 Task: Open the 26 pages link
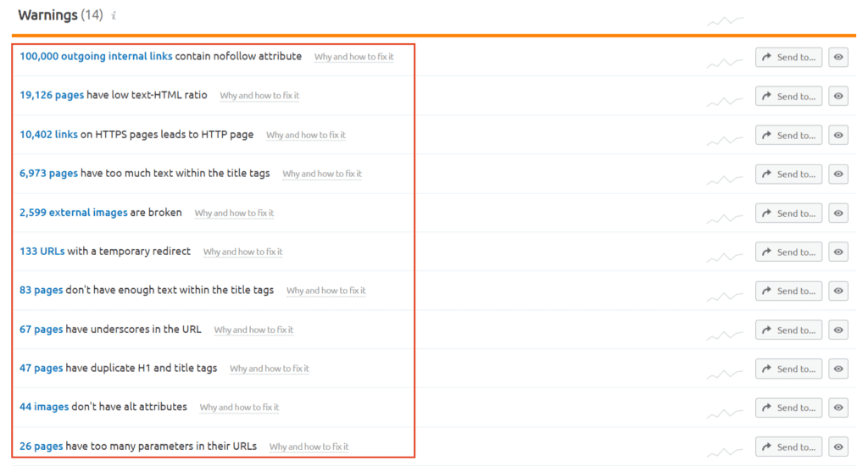41,446
